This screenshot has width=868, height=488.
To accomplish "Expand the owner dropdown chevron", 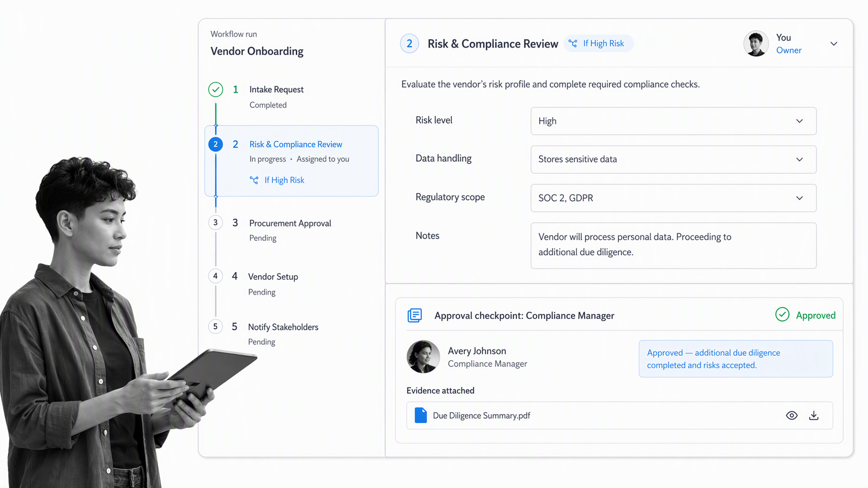I will point(834,44).
